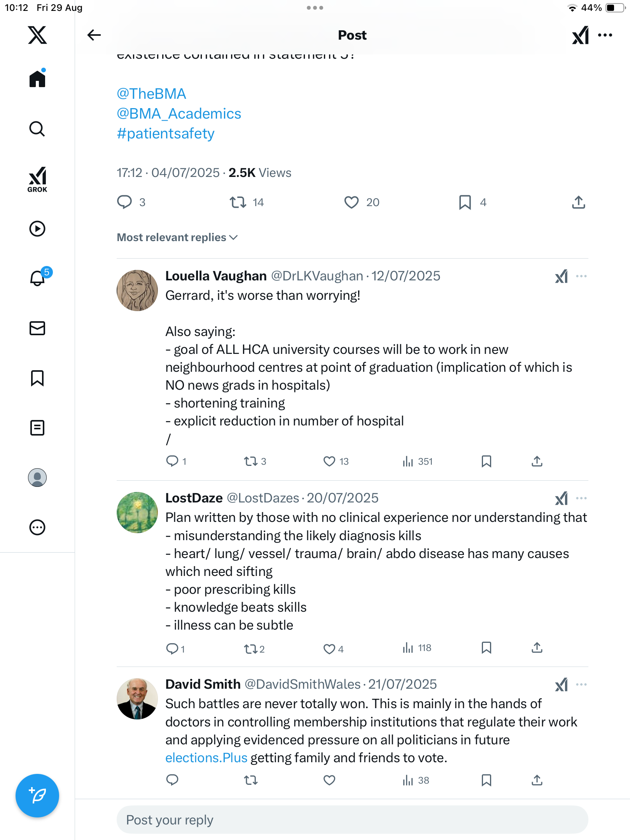Like Louella Vaughan's reply
Image resolution: width=630 pixels, height=840 pixels.
click(x=329, y=461)
